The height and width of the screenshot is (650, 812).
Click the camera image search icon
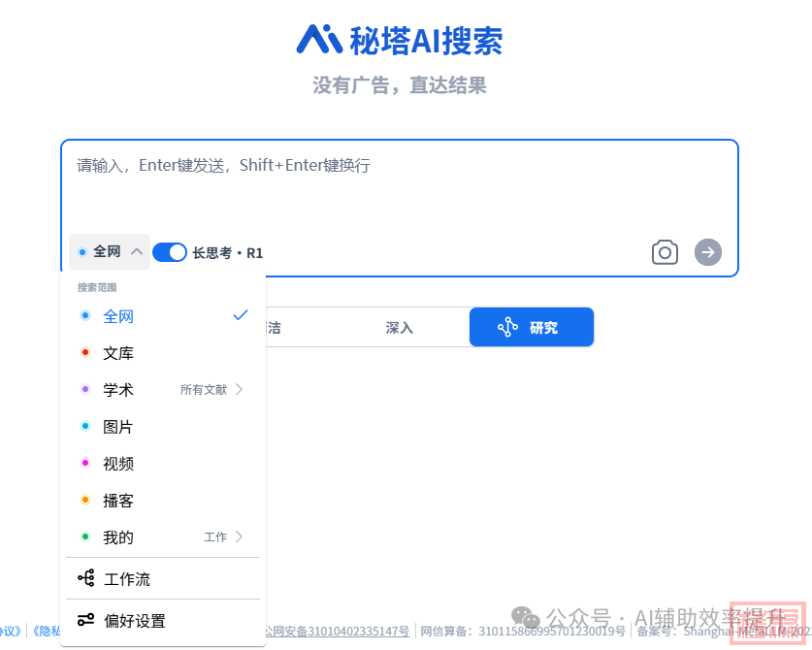click(x=665, y=252)
